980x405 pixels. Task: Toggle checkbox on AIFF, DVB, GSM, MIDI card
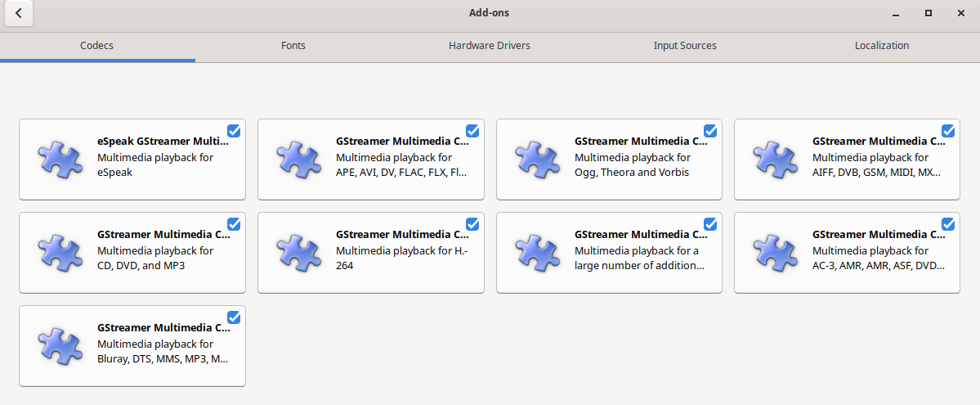948,130
